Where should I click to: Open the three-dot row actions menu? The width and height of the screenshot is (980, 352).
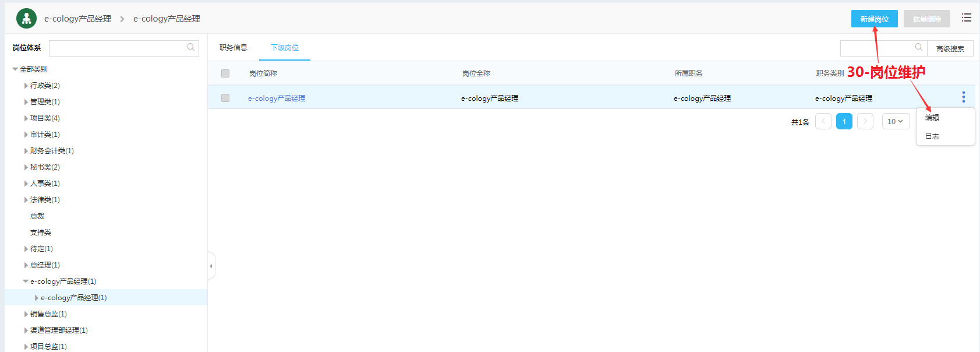click(x=963, y=97)
